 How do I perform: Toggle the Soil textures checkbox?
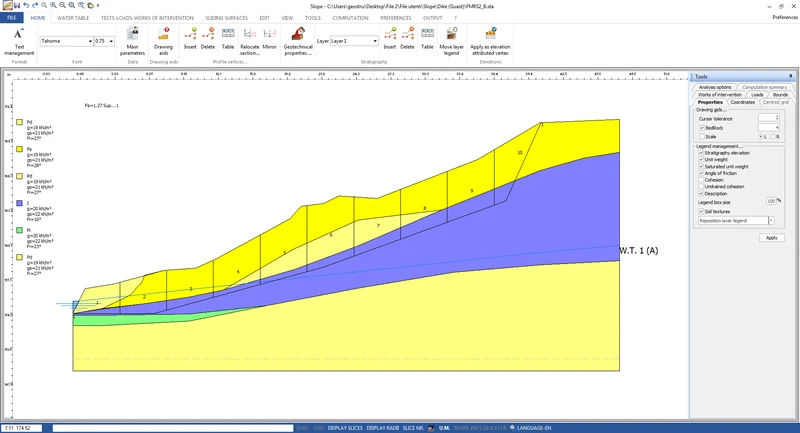pos(701,211)
